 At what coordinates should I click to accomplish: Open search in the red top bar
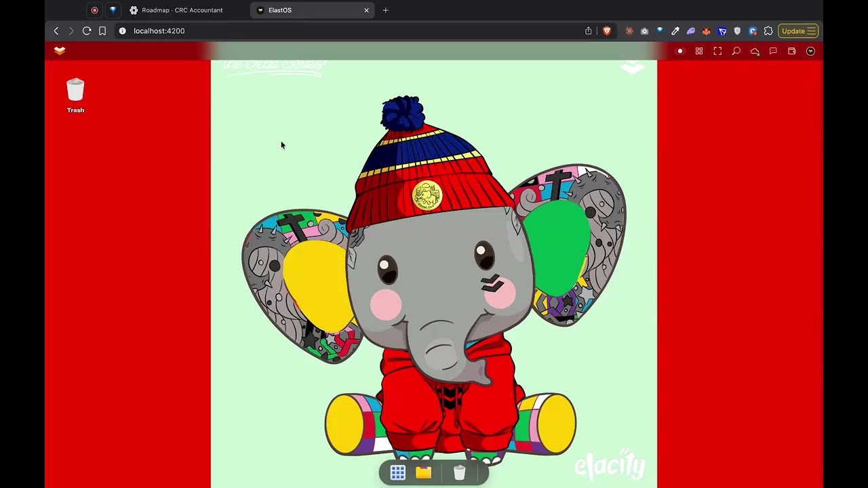736,52
